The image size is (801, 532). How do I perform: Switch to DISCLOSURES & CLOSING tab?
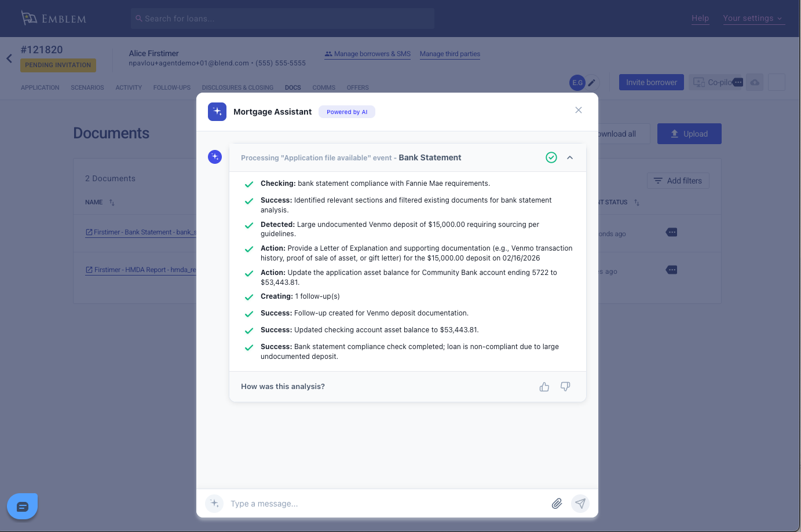pos(237,88)
